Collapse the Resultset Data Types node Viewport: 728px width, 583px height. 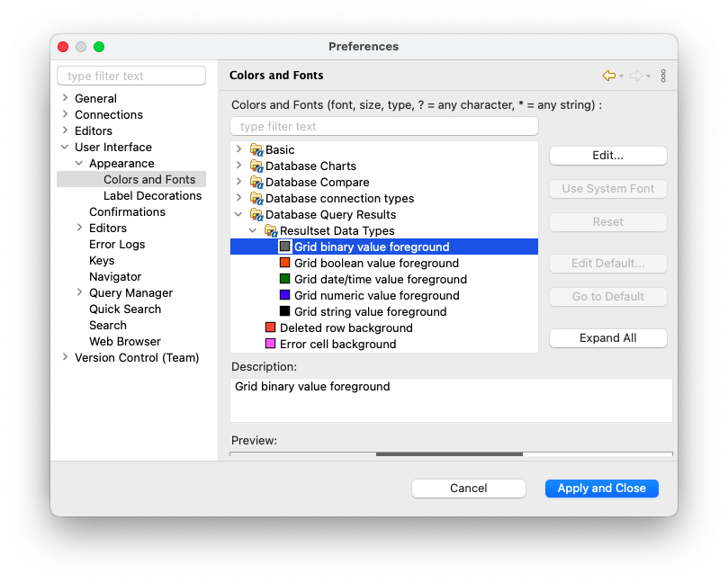click(x=253, y=230)
